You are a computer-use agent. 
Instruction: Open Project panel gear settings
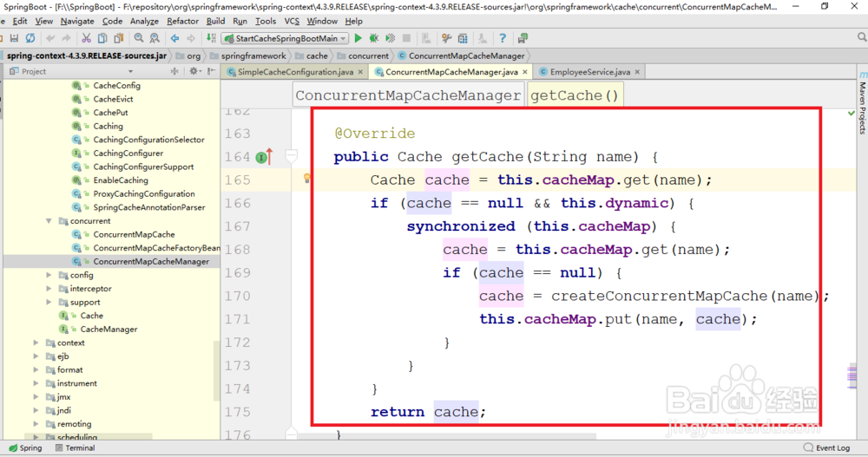(x=194, y=71)
